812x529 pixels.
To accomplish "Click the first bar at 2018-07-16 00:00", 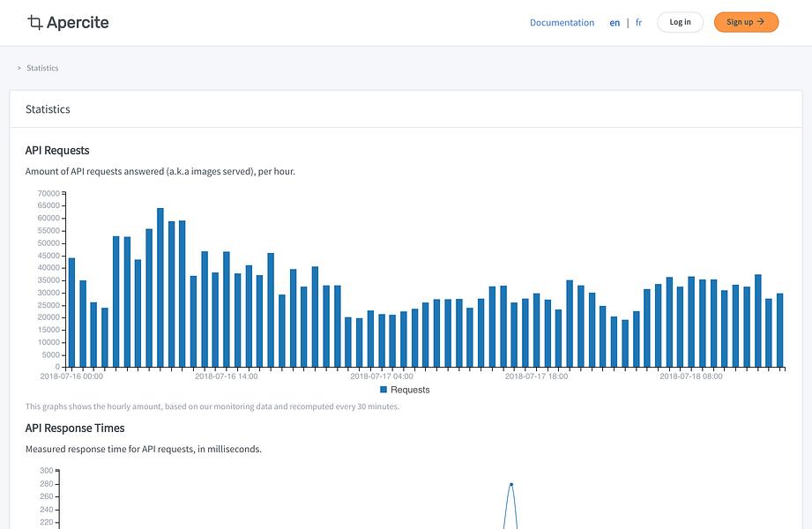I will [72, 312].
